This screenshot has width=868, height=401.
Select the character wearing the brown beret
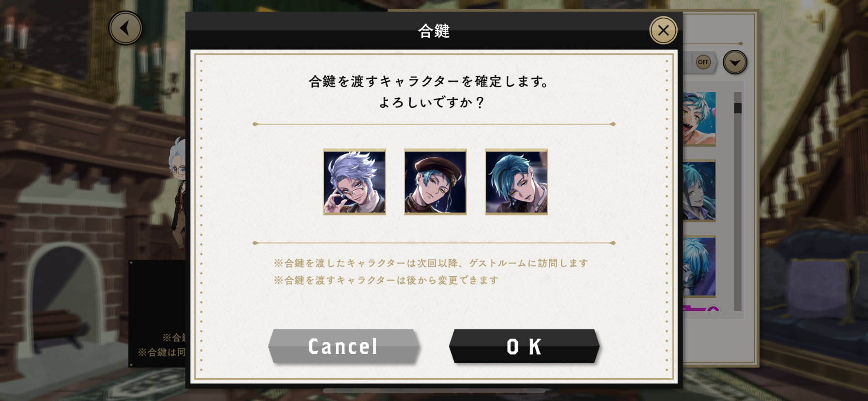tap(435, 182)
